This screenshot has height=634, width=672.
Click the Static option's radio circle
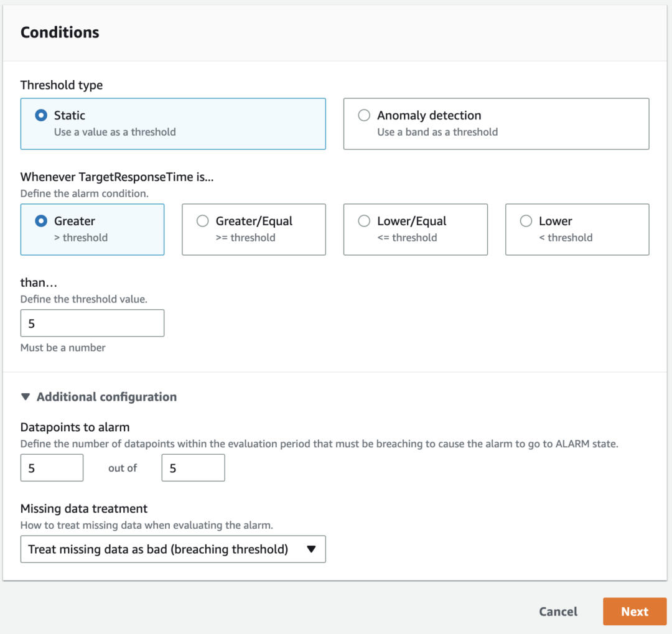[40, 114]
